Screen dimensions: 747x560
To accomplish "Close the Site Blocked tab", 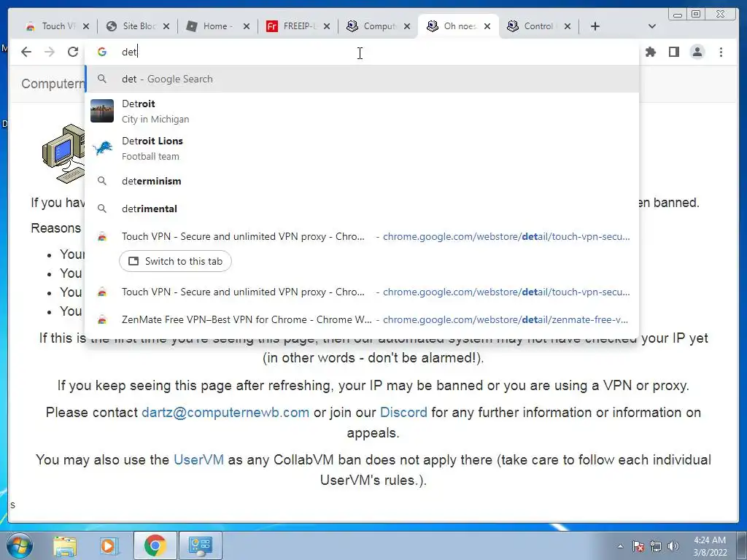I will pos(166,26).
